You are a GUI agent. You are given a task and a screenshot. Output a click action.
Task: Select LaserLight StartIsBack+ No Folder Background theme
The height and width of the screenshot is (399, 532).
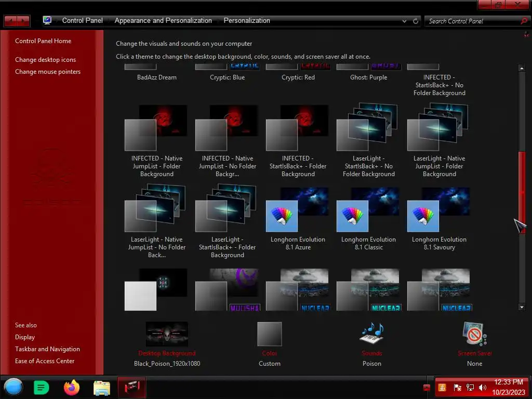pos(368,141)
